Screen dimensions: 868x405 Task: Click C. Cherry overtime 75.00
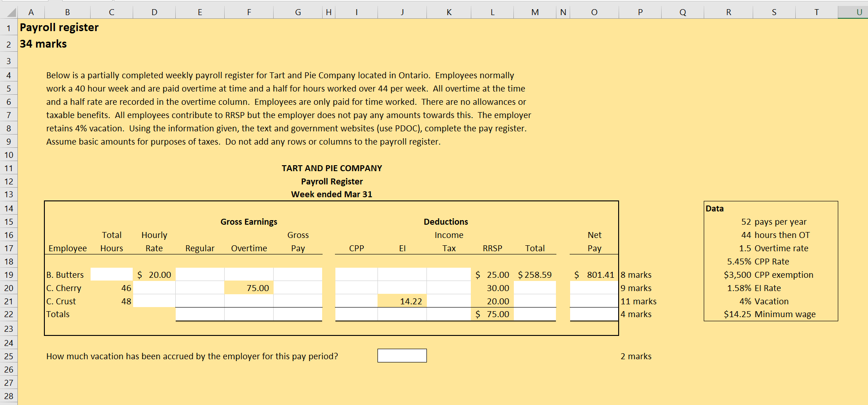[249, 288]
